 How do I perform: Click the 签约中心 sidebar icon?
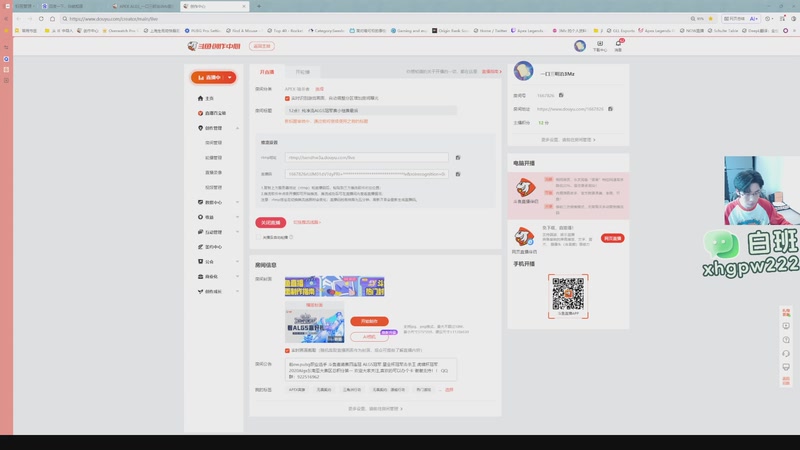[x=200, y=247]
